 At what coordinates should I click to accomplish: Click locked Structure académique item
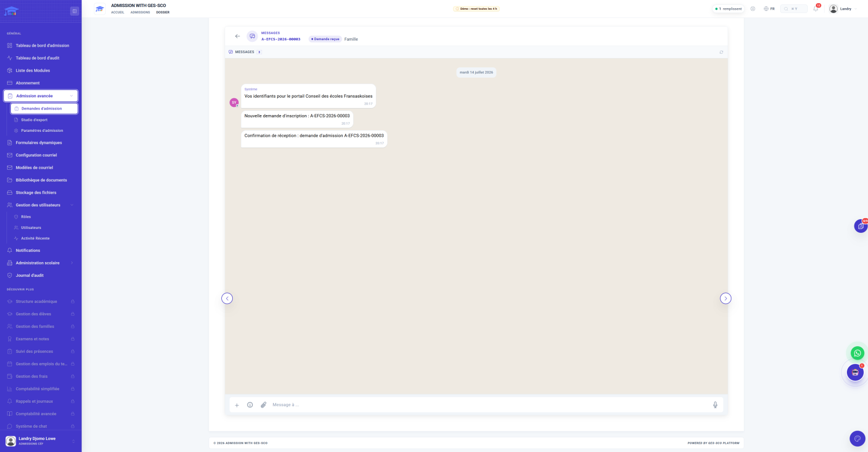click(x=41, y=302)
